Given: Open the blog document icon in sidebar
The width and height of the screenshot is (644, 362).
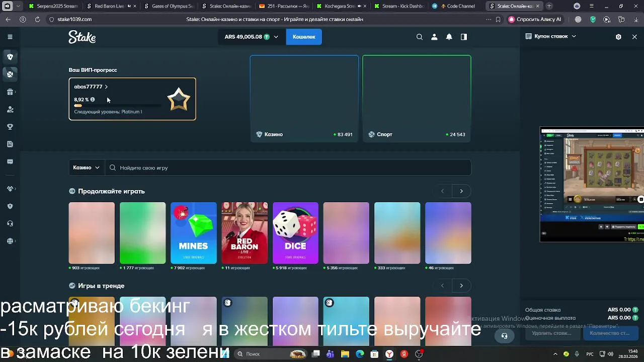Looking at the screenshot, I should coord(10,144).
